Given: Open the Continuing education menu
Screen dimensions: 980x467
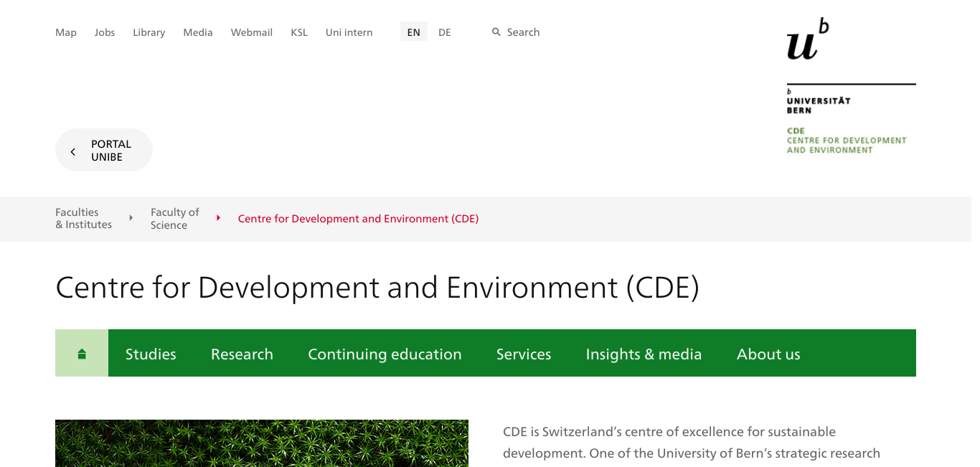Looking at the screenshot, I should [x=385, y=354].
